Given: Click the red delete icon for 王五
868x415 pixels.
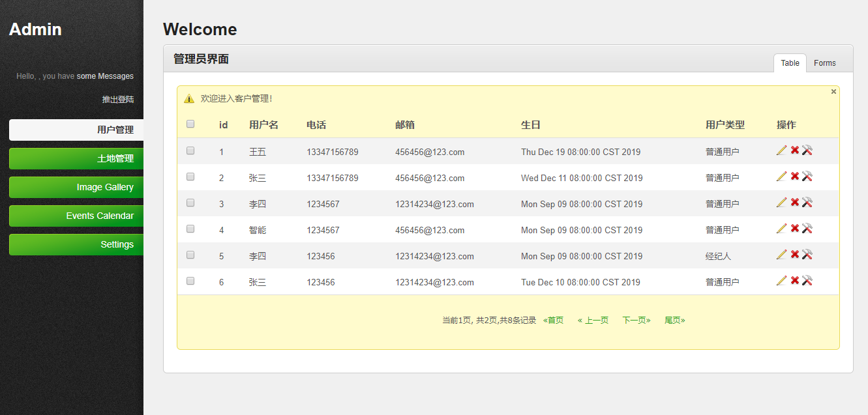Looking at the screenshot, I should point(794,150).
